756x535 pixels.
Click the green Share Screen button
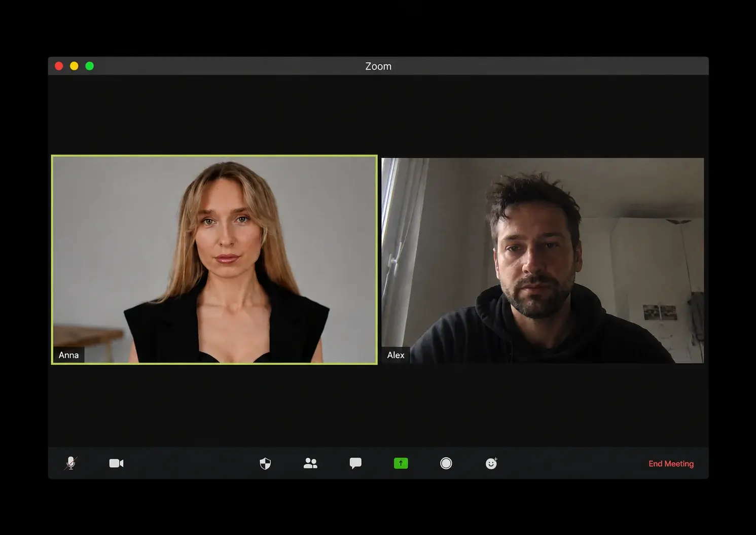pyautogui.click(x=401, y=463)
